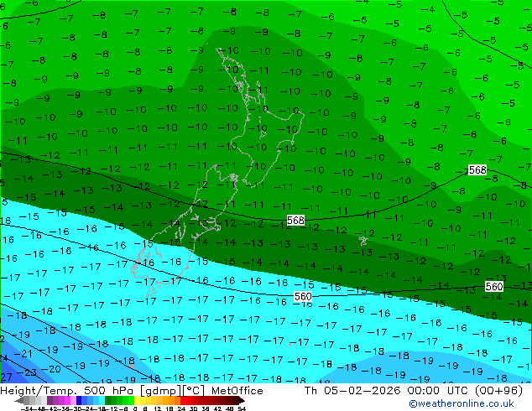Click the 560 contour label in the center
532x411 pixels.
click(x=303, y=297)
